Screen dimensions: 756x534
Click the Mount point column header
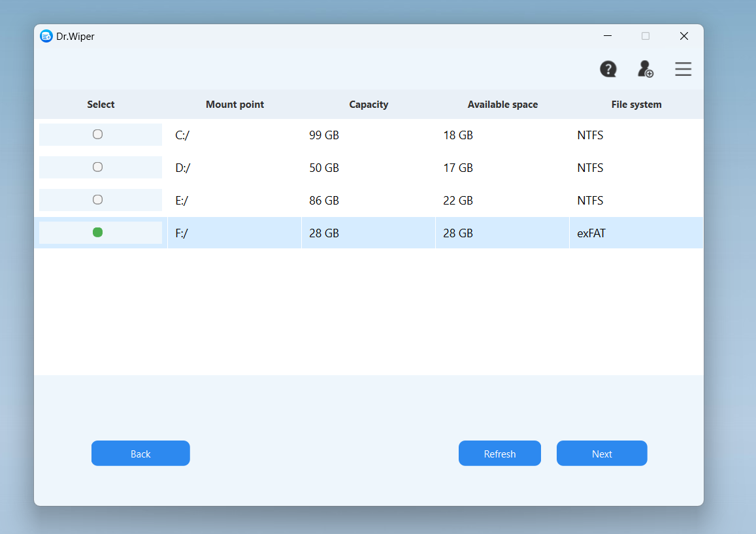235,105
